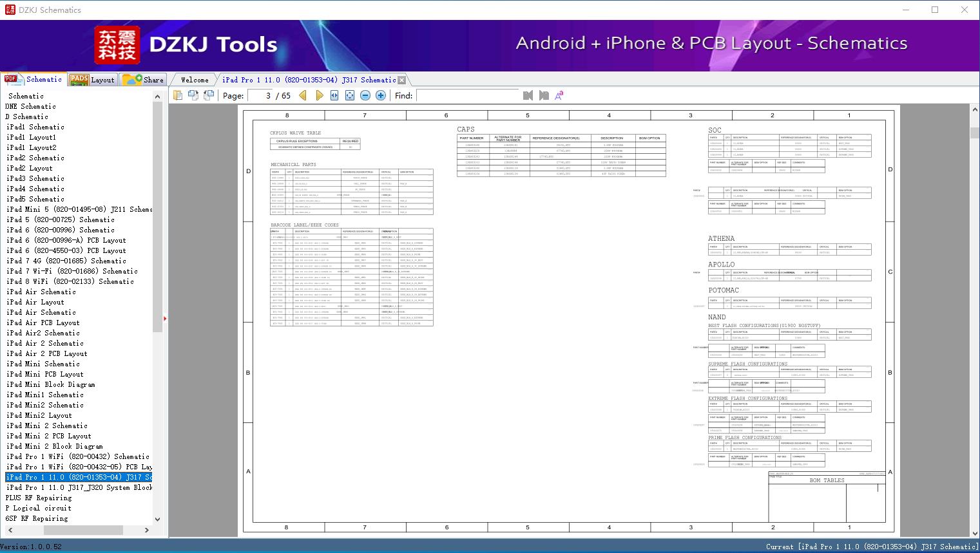The width and height of the screenshot is (980, 553).
Task: Open the Welcome tab
Action: (195, 80)
